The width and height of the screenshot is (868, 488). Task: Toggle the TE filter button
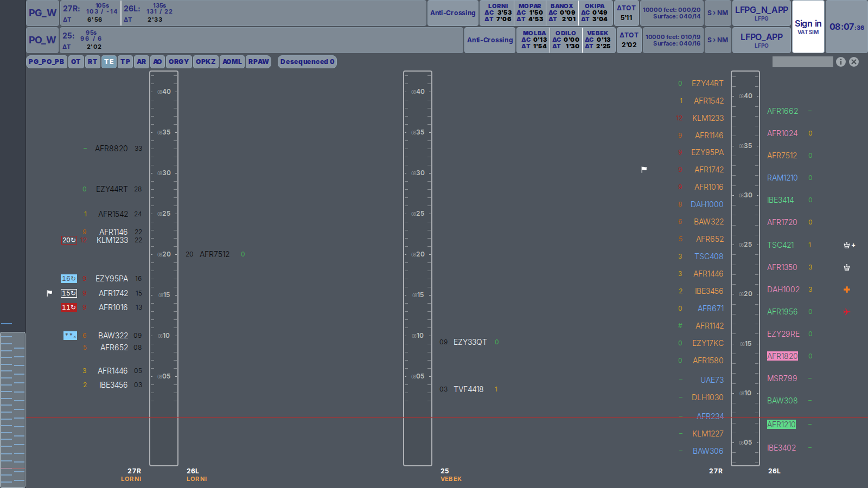point(109,62)
